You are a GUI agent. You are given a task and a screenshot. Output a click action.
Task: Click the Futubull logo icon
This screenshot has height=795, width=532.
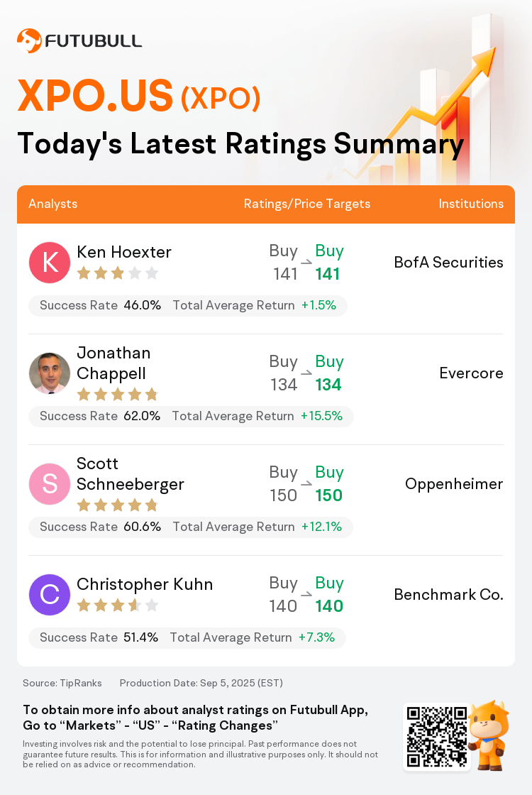click(x=29, y=40)
